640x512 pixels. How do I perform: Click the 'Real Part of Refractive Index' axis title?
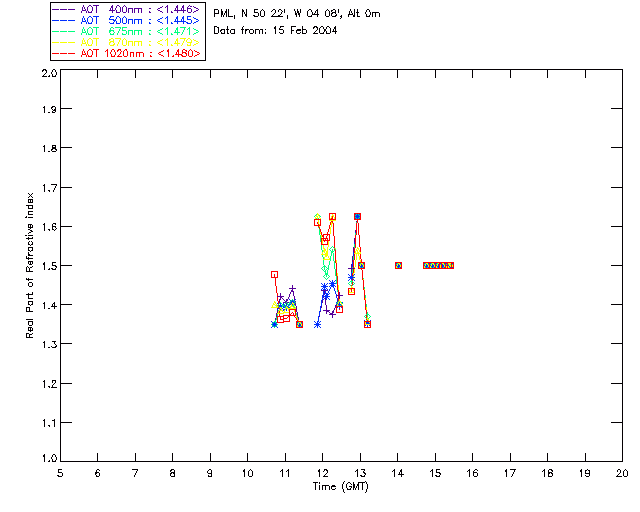point(30,265)
